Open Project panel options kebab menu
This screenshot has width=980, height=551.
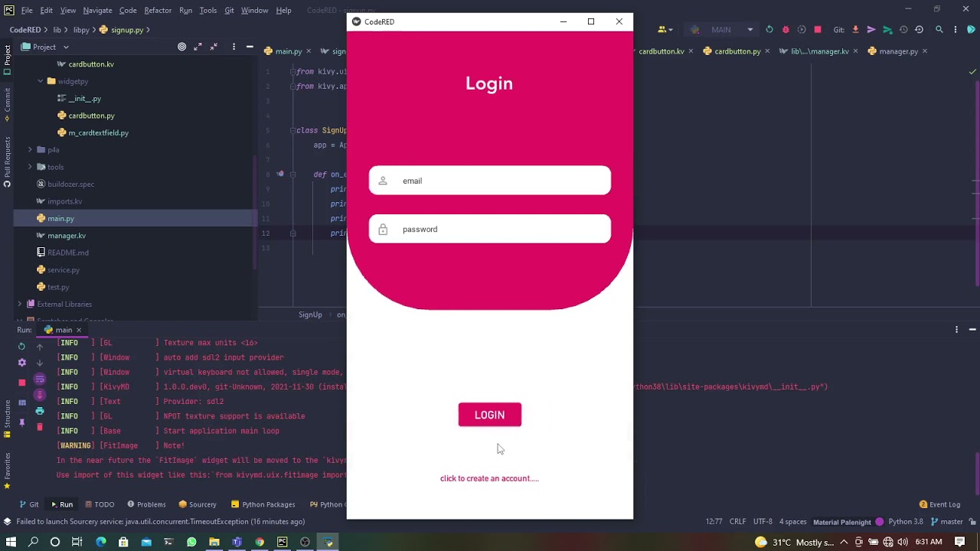(x=234, y=47)
